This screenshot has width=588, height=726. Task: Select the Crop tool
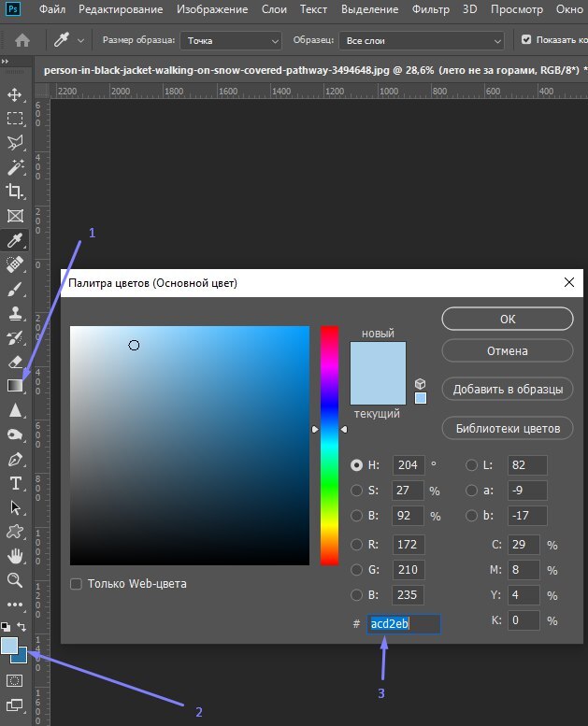(x=15, y=192)
